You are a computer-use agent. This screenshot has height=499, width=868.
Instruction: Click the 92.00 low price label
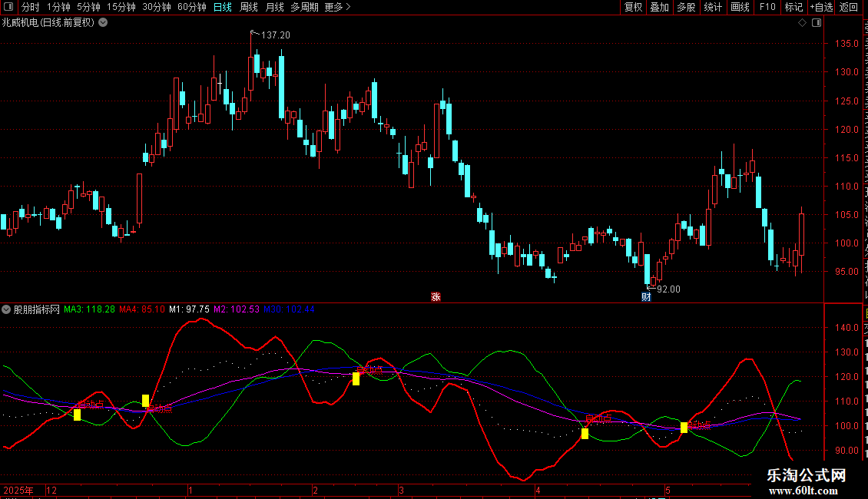coord(669,289)
